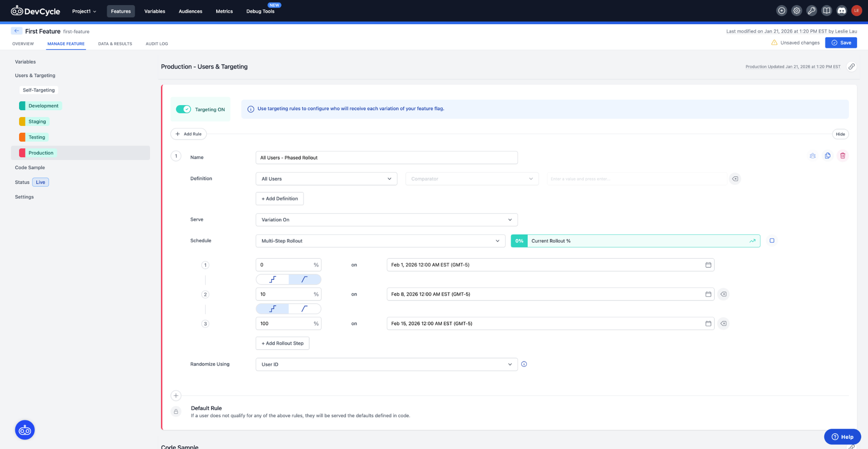Viewport: 868px width, 449px height.
Task: Open the API keys icon in top bar
Action: point(812,10)
